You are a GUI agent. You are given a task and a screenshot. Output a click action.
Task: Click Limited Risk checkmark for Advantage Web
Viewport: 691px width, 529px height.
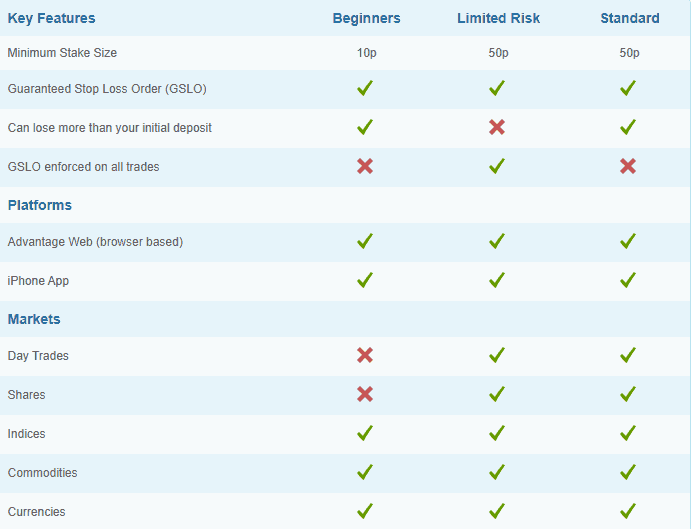point(497,242)
